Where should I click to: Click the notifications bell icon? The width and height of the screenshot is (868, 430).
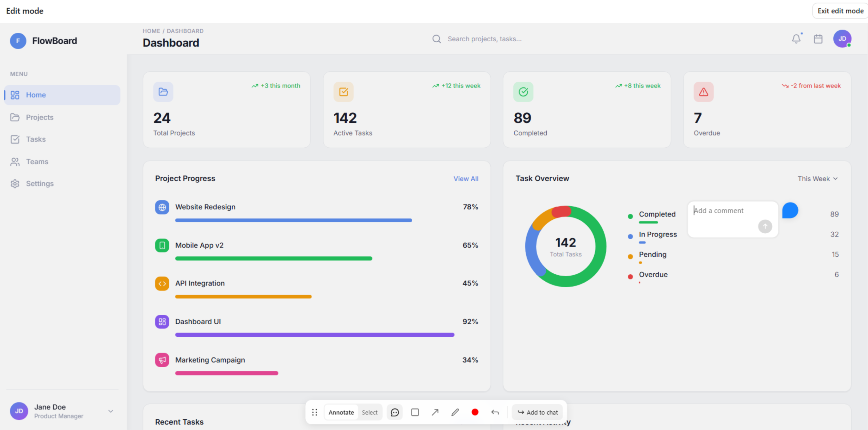pyautogui.click(x=796, y=39)
